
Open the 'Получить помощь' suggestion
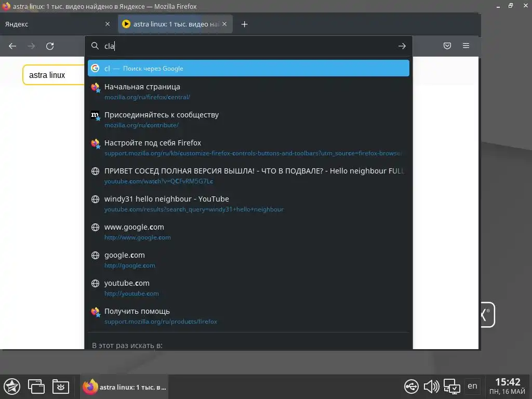click(x=248, y=316)
